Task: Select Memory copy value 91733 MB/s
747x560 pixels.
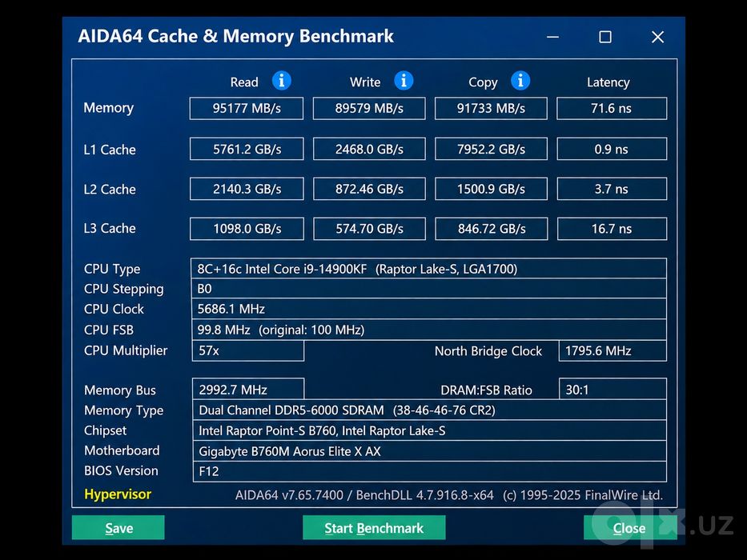Action: tap(491, 109)
